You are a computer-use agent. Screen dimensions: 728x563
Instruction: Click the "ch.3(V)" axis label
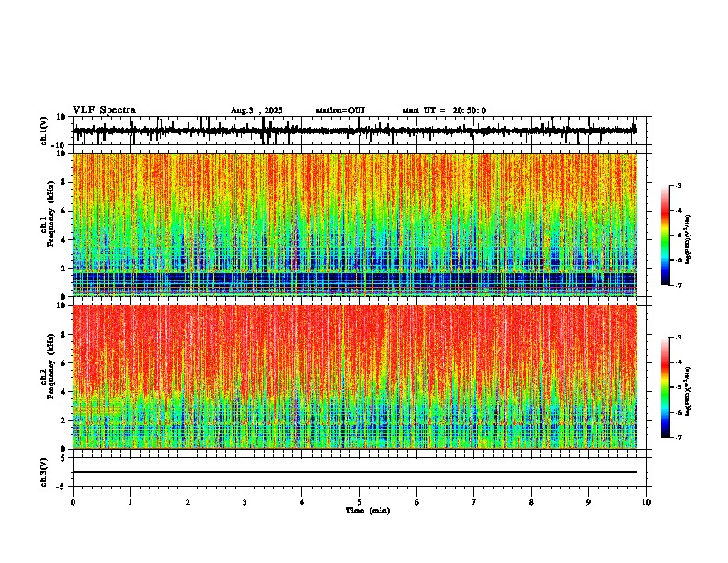click(43, 472)
